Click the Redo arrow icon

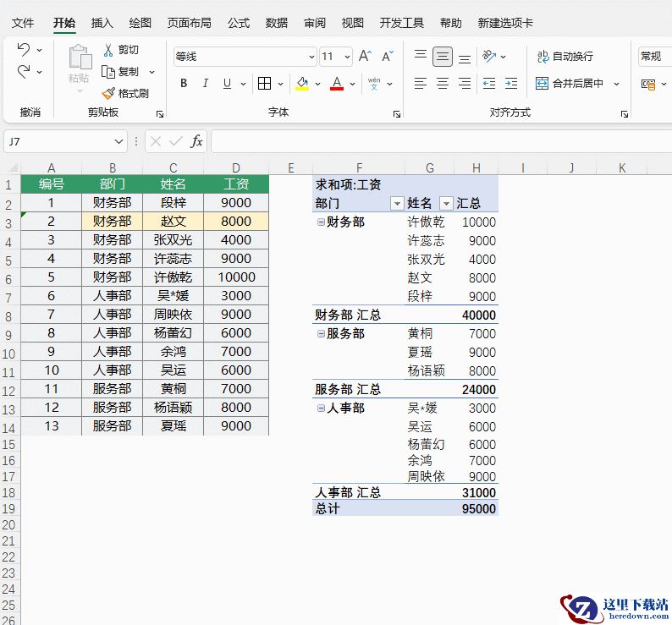(24, 72)
